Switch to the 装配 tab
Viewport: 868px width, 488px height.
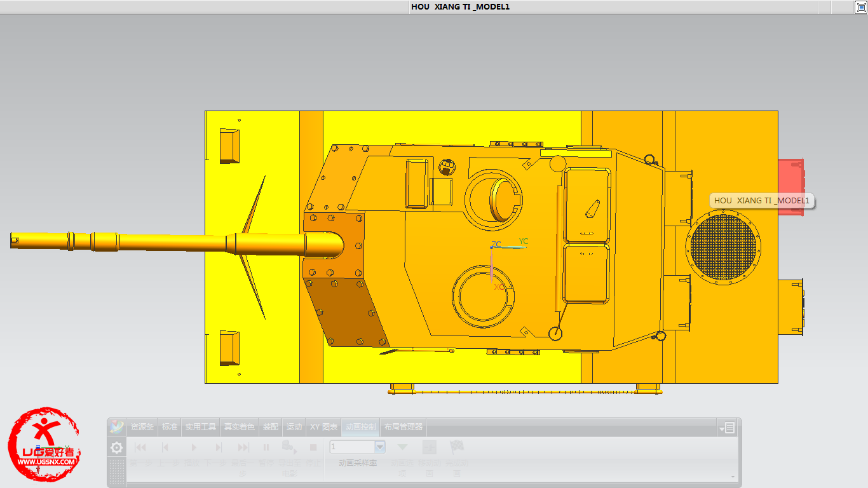tap(271, 427)
